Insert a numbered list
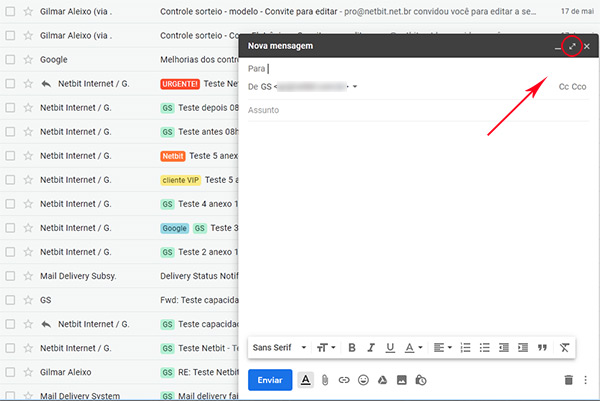This screenshot has height=401, width=600. tap(465, 347)
